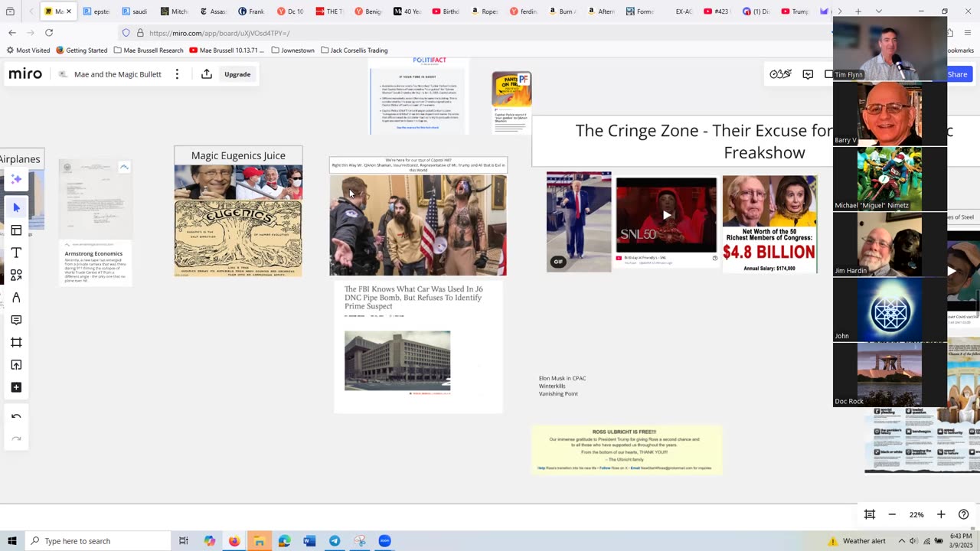Open Task View on taskbar

pos(184,541)
